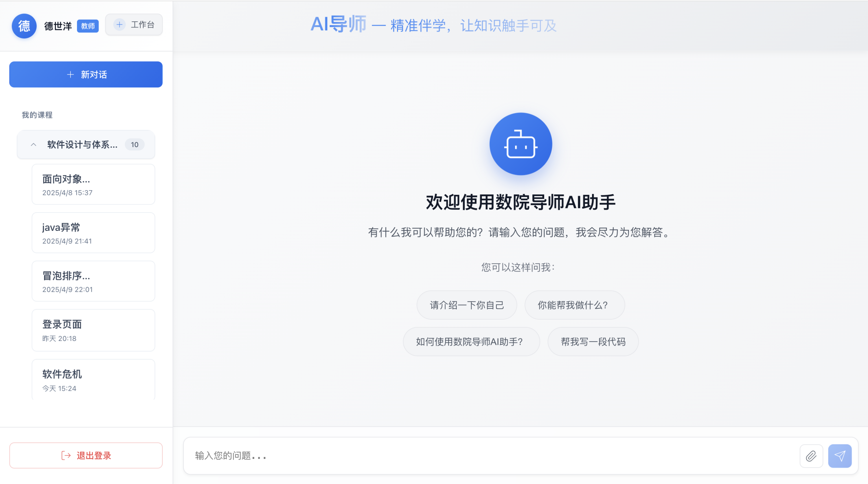This screenshot has width=868, height=484.
Task: Select suggestion 请介绍一下你自己
Action: (467, 305)
